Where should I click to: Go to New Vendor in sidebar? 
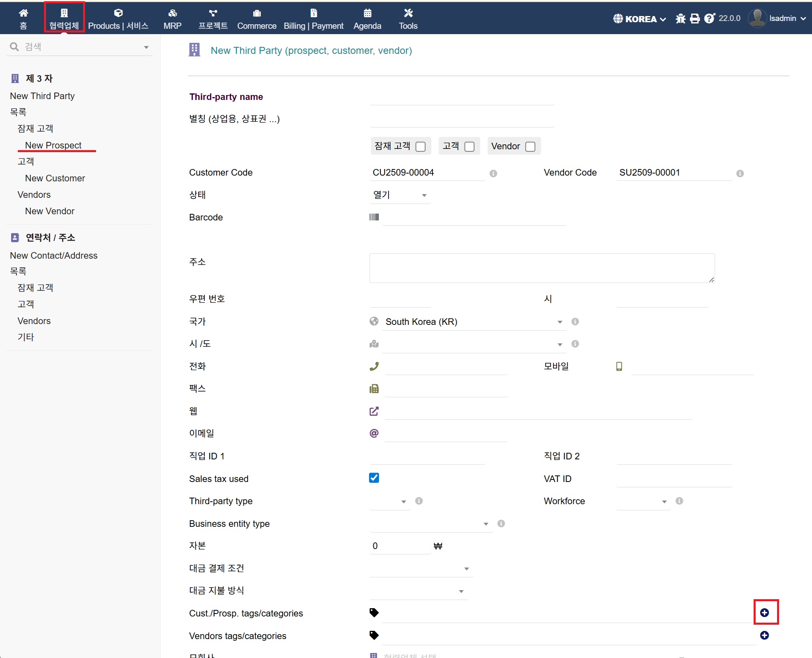pyautogui.click(x=49, y=211)
